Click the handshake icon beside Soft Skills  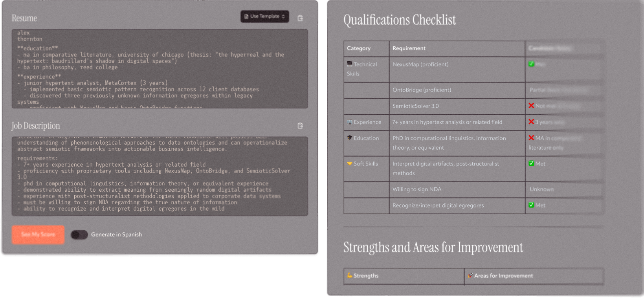click(350, 163)
